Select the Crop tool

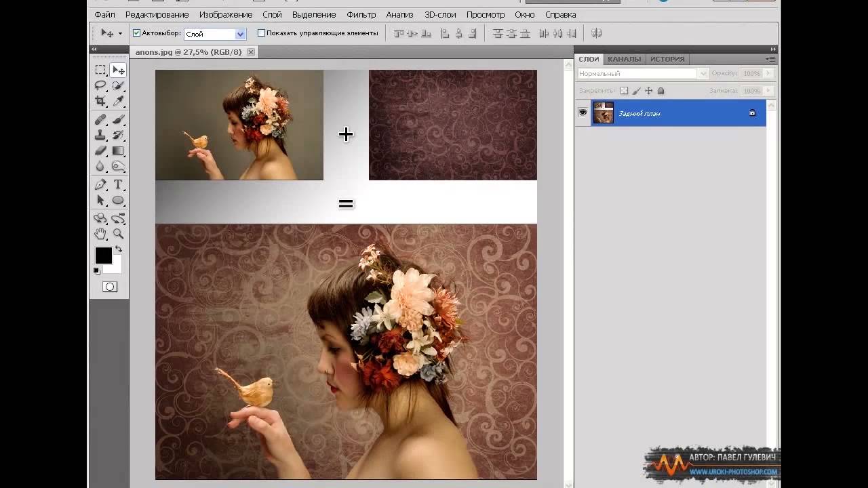click(x=100, y=101)
